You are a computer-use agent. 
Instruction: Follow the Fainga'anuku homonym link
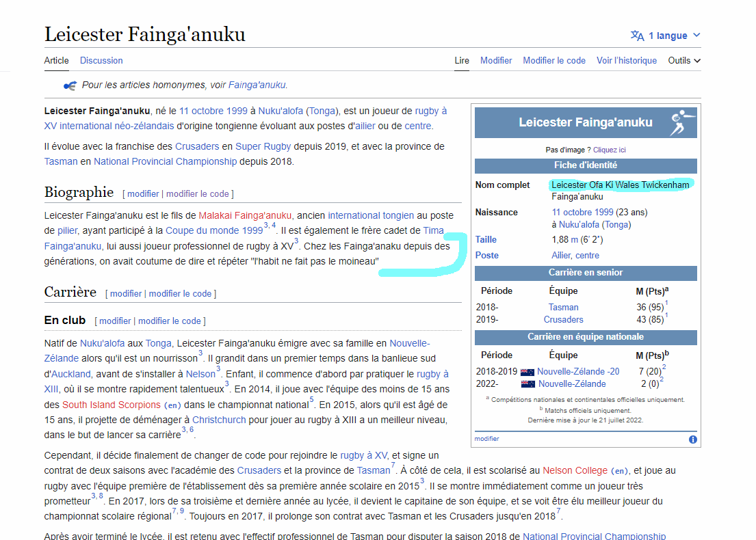(x=257, y=85)
